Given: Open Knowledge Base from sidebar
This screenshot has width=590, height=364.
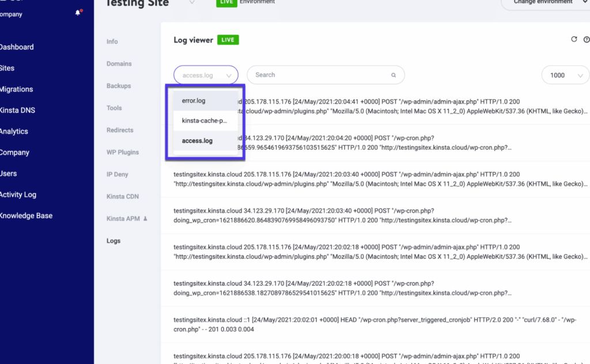Looking at the screenshot, I should pos(26,216).
